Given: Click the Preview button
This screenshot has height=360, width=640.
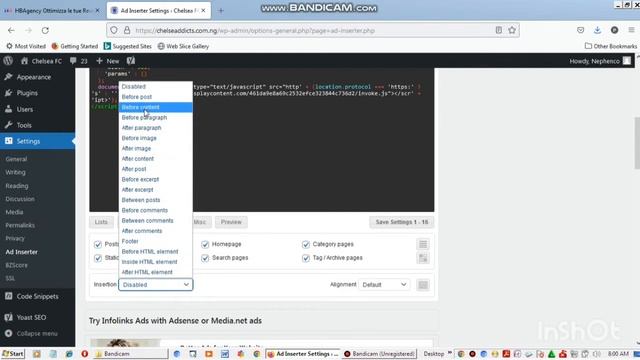Looking at the screenshot, I should (231, 222).
